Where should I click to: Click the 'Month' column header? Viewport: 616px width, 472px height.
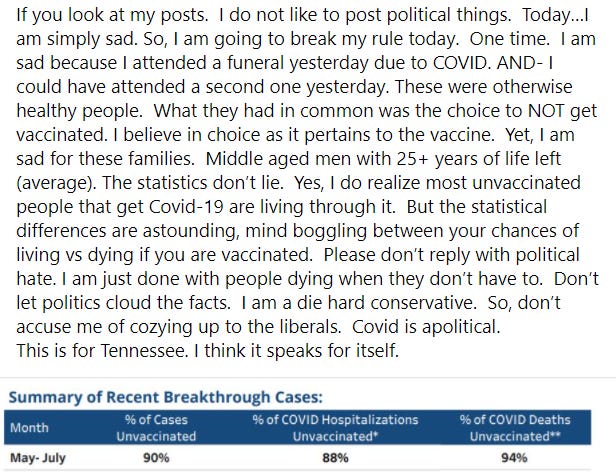(x=28, y=426)
